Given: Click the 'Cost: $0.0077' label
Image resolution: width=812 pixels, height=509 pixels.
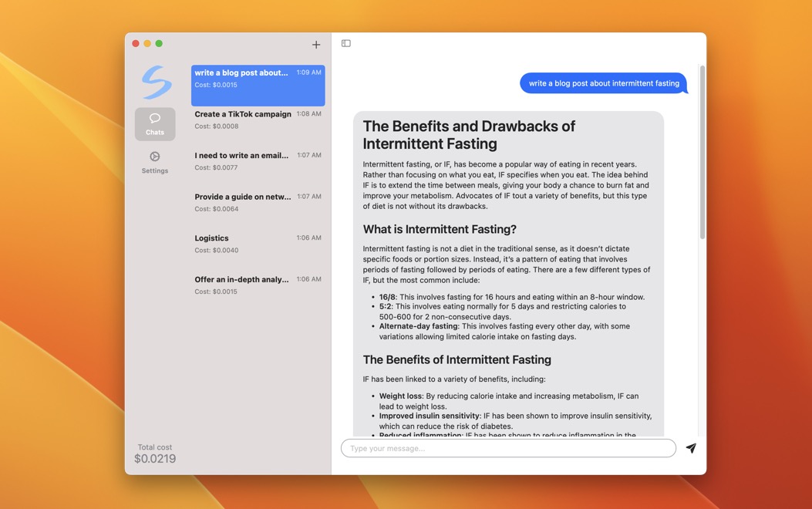Looking at the screenshot, I should click(216, 168).
